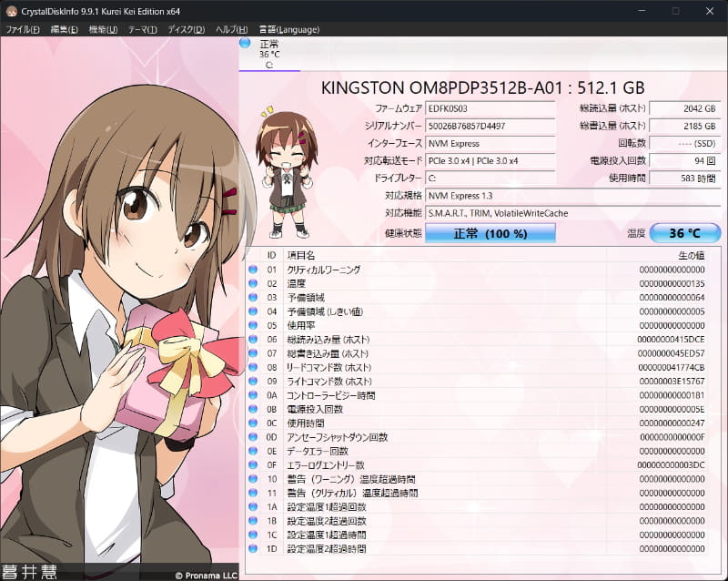728x581 pixels.
Task: Click the status orb for ID 1A 設定温度1超過回数
Action: [x=253, y=506]
